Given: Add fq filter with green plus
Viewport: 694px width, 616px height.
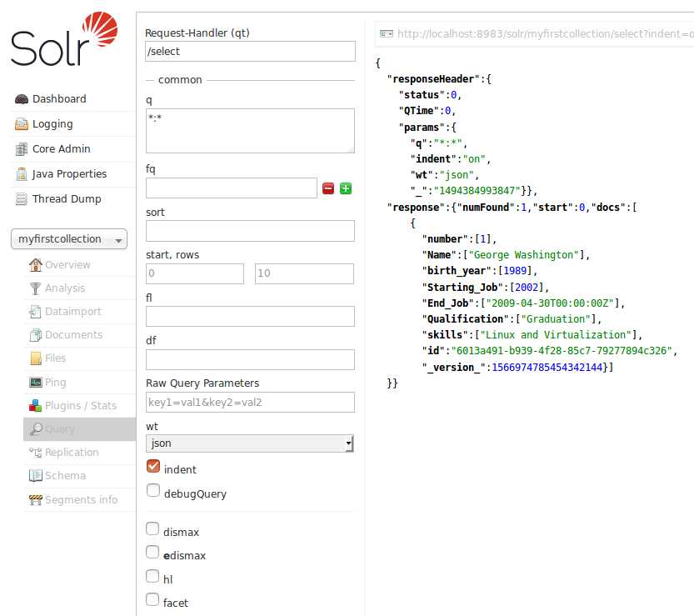Looking at the screenshot, I should click(x=346, y=188).
